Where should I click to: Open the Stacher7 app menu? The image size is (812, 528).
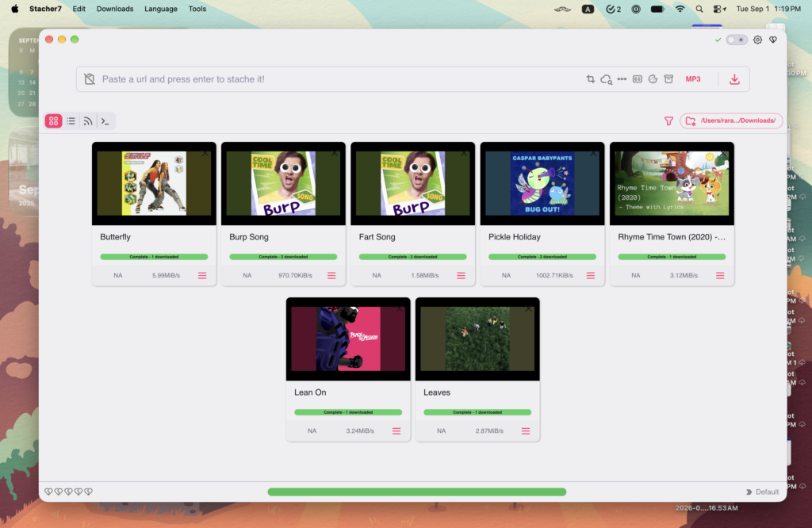(x=45, y=9)
